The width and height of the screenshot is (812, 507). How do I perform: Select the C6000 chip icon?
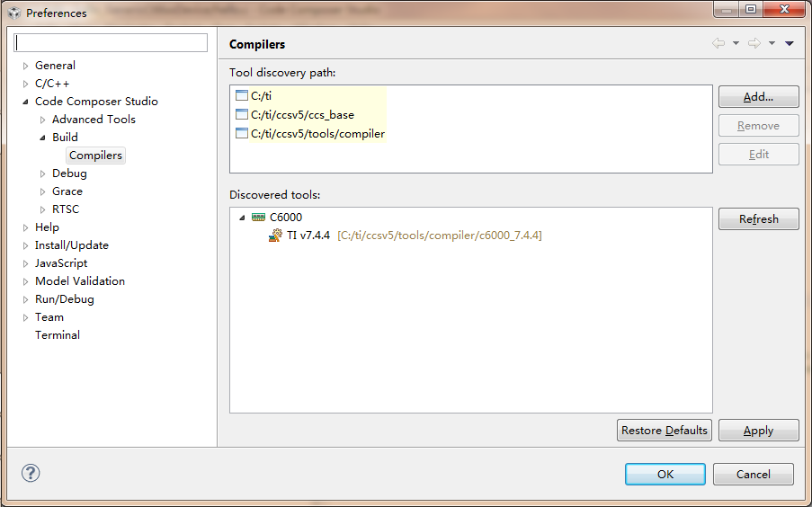click(x=258, y=218)
